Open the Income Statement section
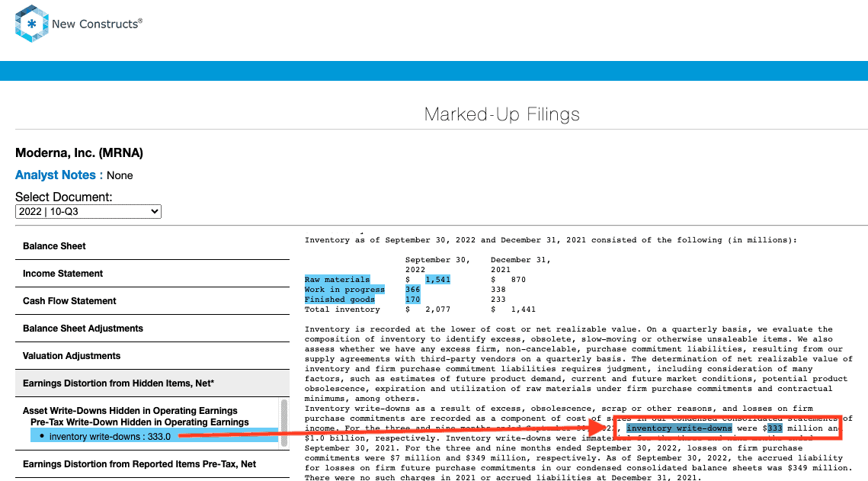 point(152,274)
